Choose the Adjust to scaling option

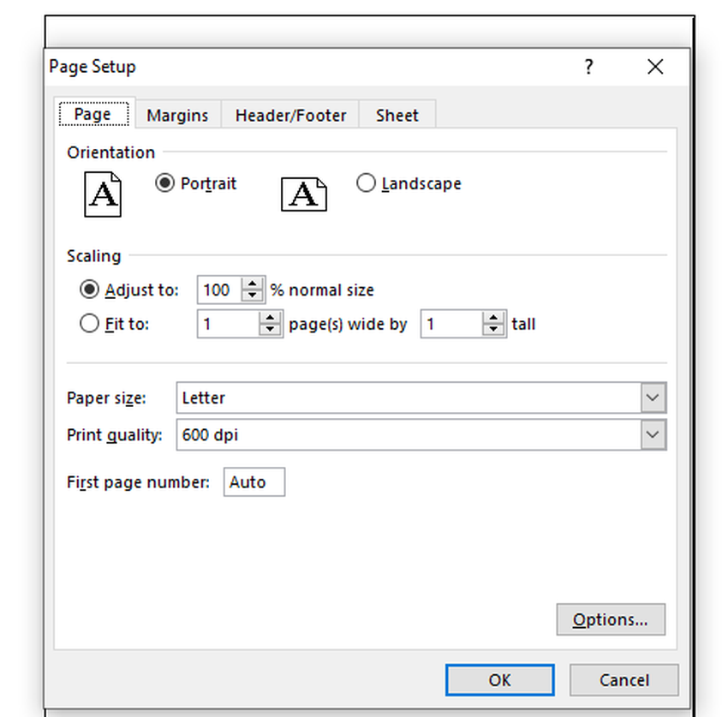(x=89, y=290)
